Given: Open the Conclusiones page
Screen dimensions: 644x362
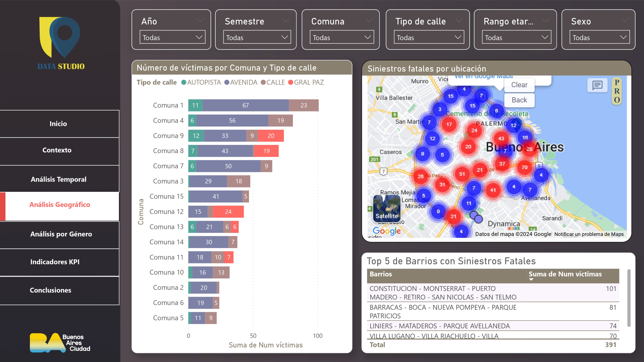Looking at the screenshot, I should 60,290.
